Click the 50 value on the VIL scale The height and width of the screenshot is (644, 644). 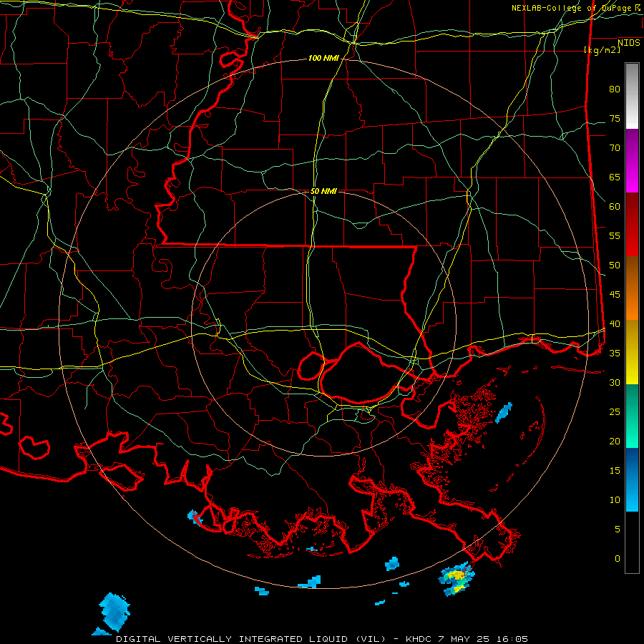click(615, 265)
